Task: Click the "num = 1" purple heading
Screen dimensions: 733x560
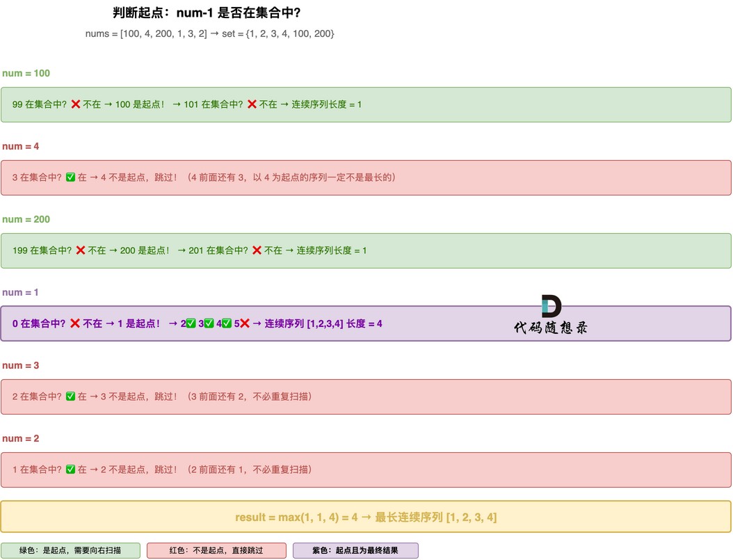Action: pos(21,292)
